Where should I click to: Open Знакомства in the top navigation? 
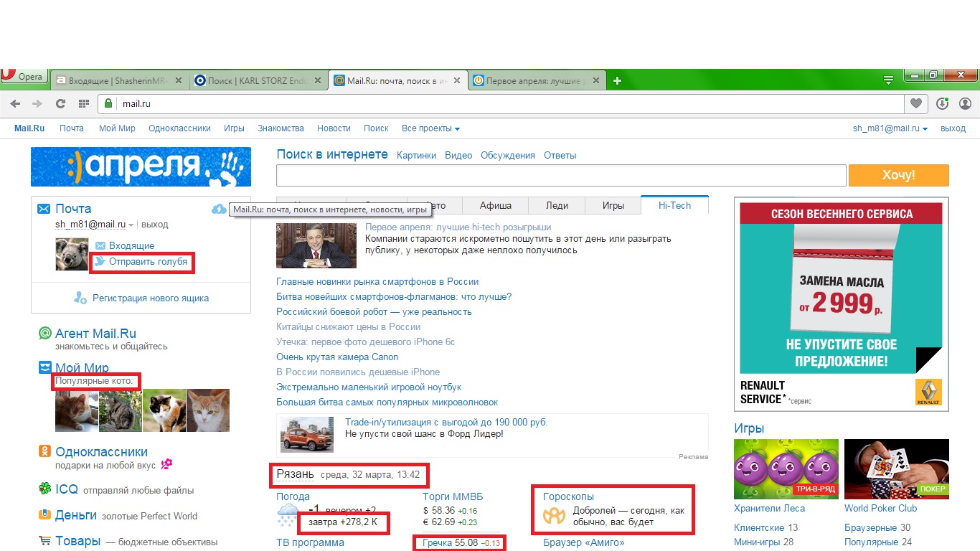[281, 128]
